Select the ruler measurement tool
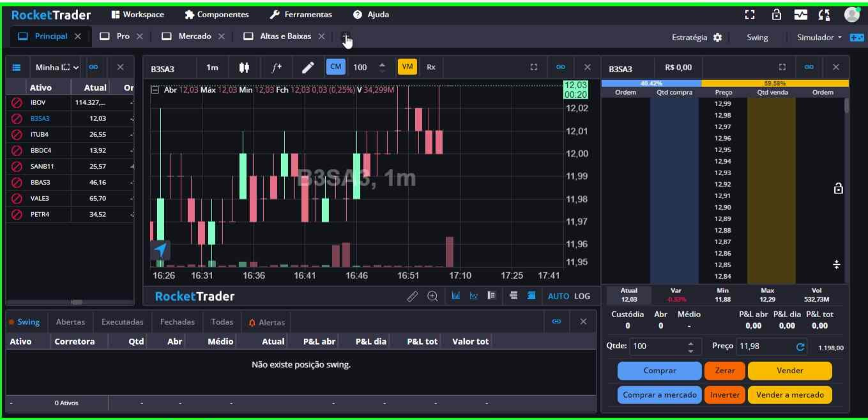The height and width of the screenshot is (420, 868). click(413, 296)
